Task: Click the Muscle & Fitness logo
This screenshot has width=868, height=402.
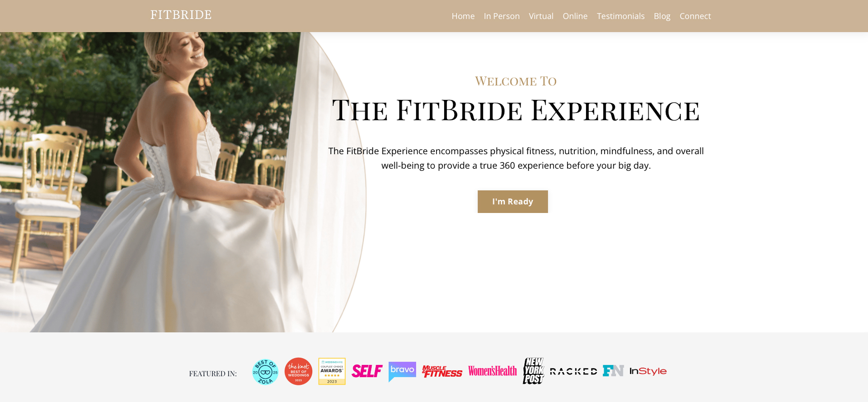Action: [x=442, y=371]
